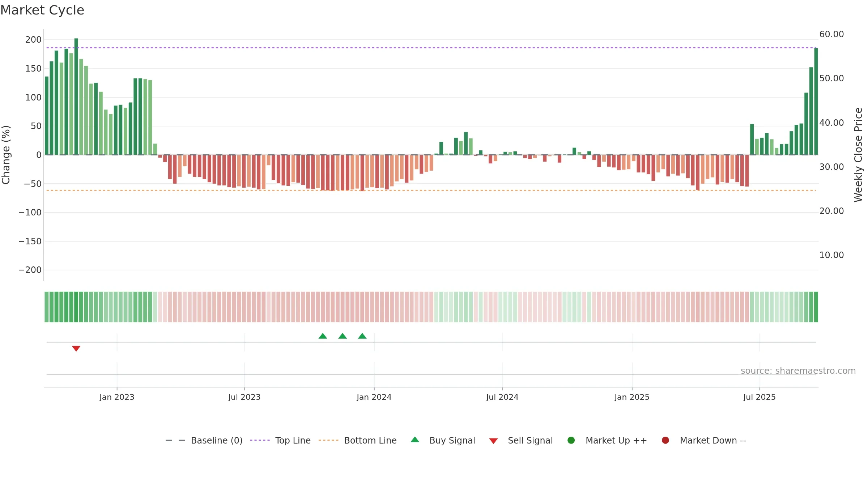
Task: Click the Jul 2024 axis label
Action: (502, 397)
